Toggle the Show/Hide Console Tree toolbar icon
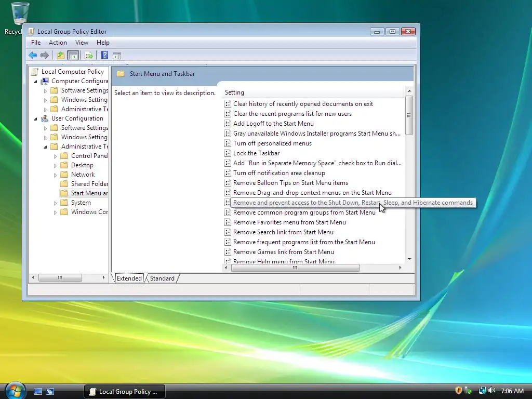The image size is (532, 399). click(73, 55)
